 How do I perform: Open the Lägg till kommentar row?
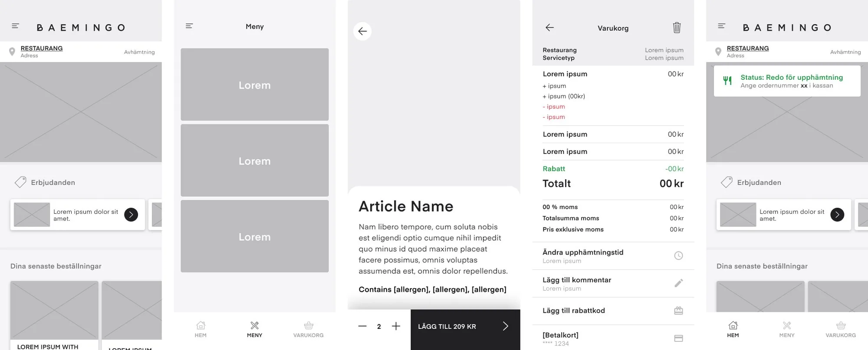[613, 284]
